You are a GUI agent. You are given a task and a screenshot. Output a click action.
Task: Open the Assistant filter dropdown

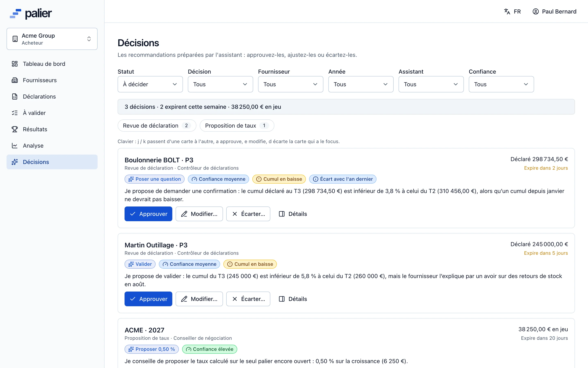431,84
